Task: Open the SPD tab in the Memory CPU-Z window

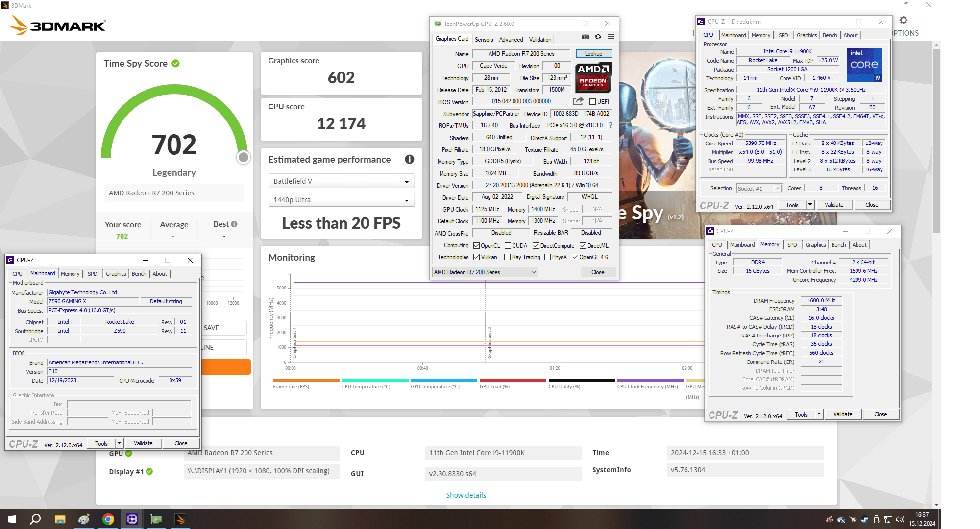Action: pos(792,245)
